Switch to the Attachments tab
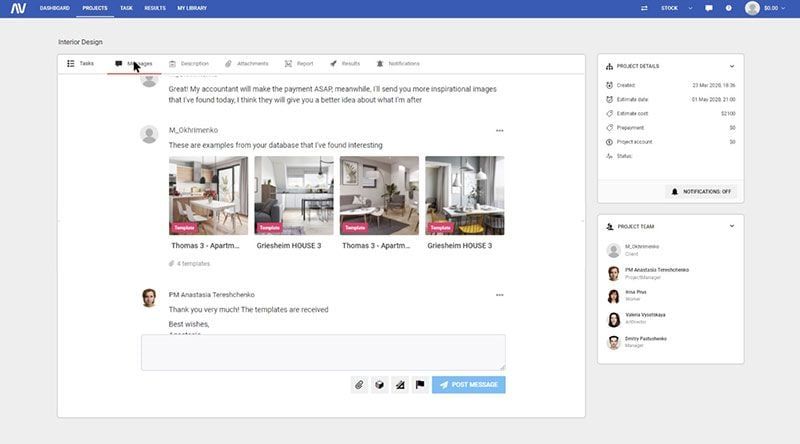800x444 pixels. pyautogui.click(x=246, y=64)
